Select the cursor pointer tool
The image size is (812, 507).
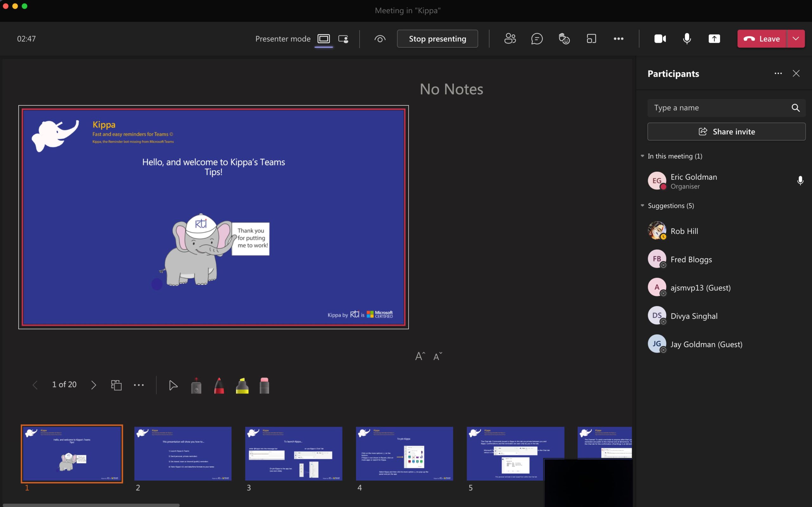tap(173, 385)
